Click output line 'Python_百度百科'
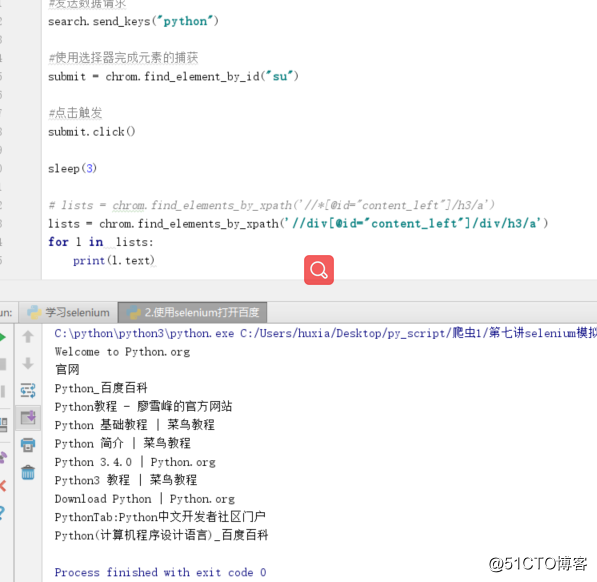Image resolution: width=597 pixels, height=582 pixels. (101, 388)
